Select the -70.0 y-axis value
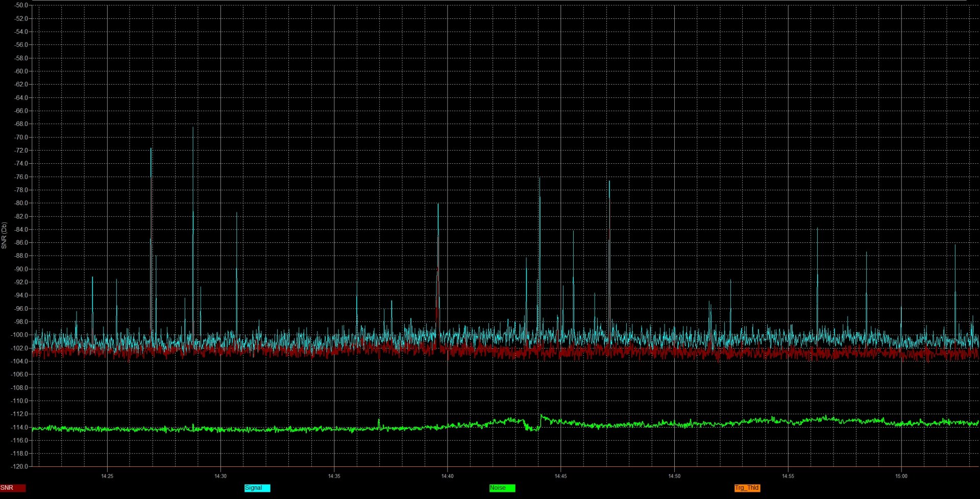980x499 pixels. pos(21,137)
